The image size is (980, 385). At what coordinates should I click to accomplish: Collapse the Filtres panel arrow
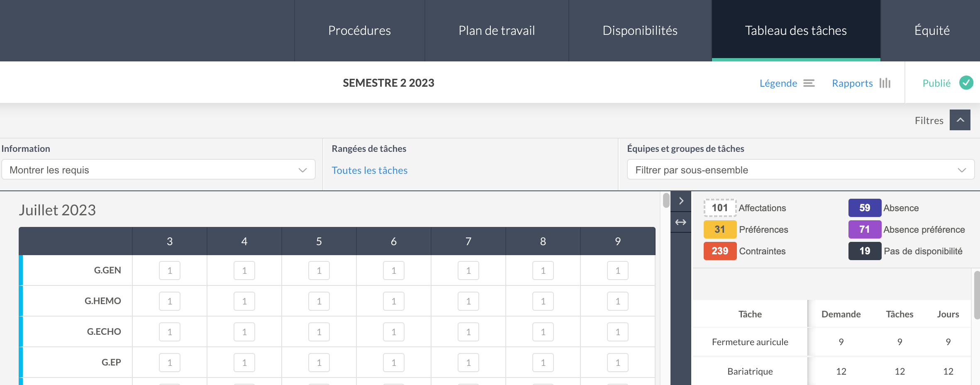click(960, 120)
